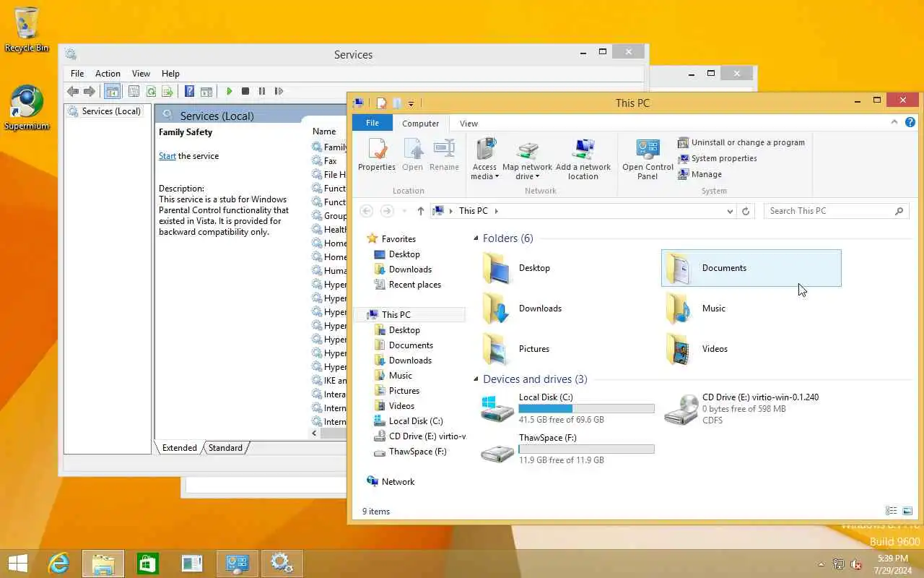
Task: Select the Fax service row
Action: [x=329, y=161]
